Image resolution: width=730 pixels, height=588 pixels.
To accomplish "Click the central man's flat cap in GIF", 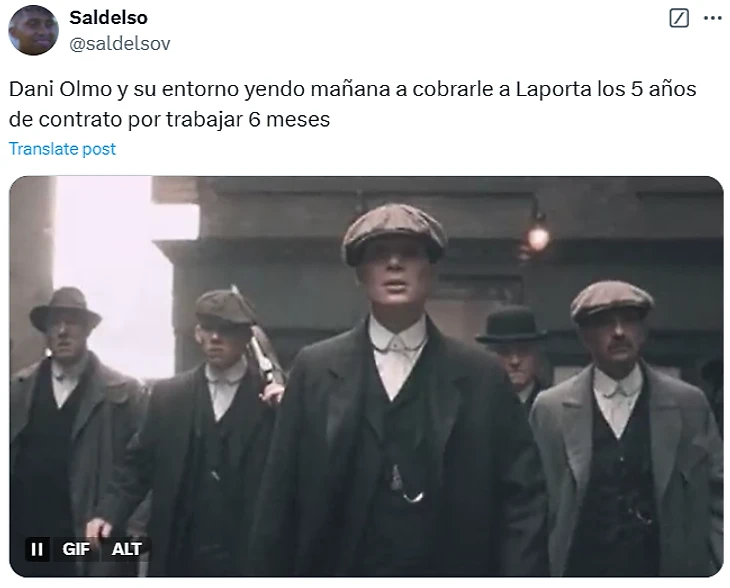I will [394, 234].
